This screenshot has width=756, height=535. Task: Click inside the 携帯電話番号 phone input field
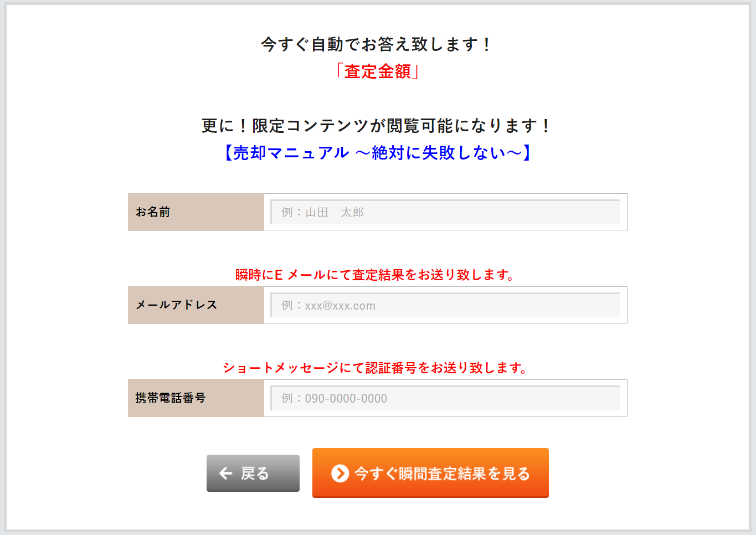(446, 398)
